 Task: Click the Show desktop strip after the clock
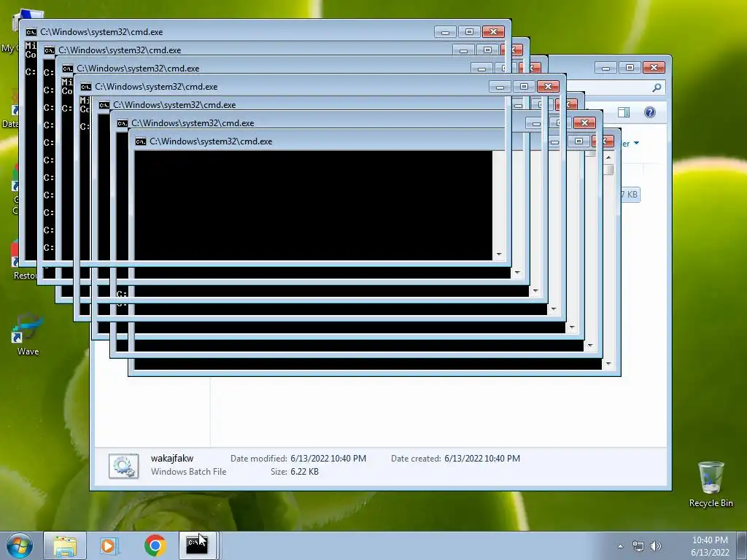pos(743,545)
